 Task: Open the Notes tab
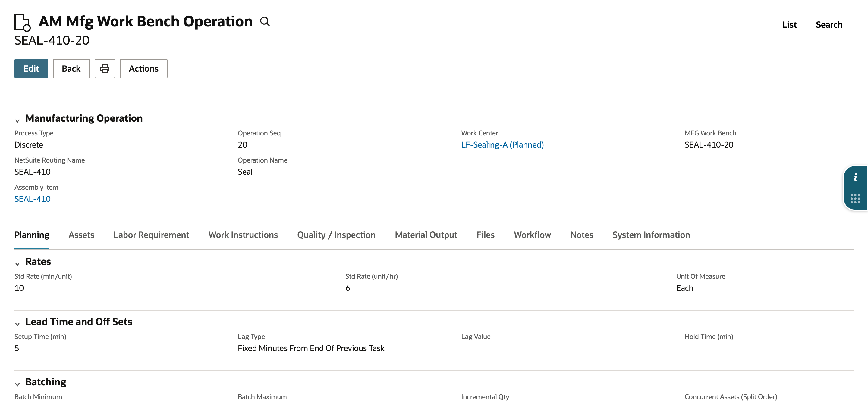coord(582,235)
